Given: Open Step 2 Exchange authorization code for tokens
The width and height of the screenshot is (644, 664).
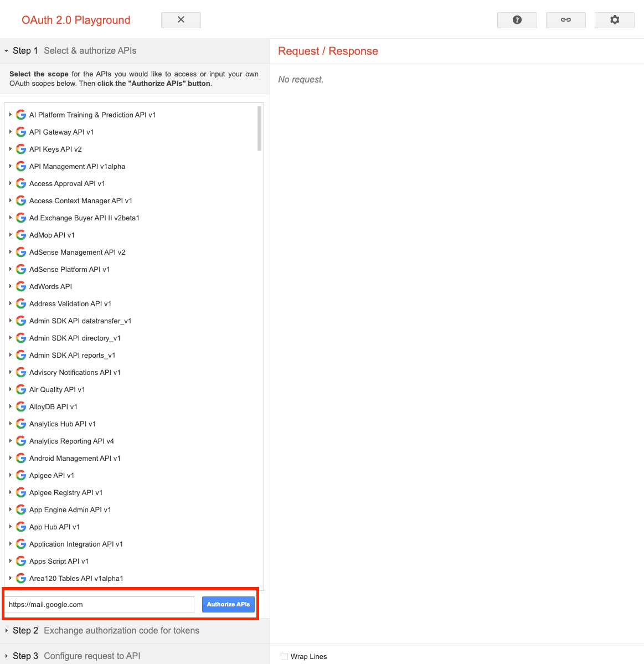Looking at the screenshot, I should coord(135,631).
